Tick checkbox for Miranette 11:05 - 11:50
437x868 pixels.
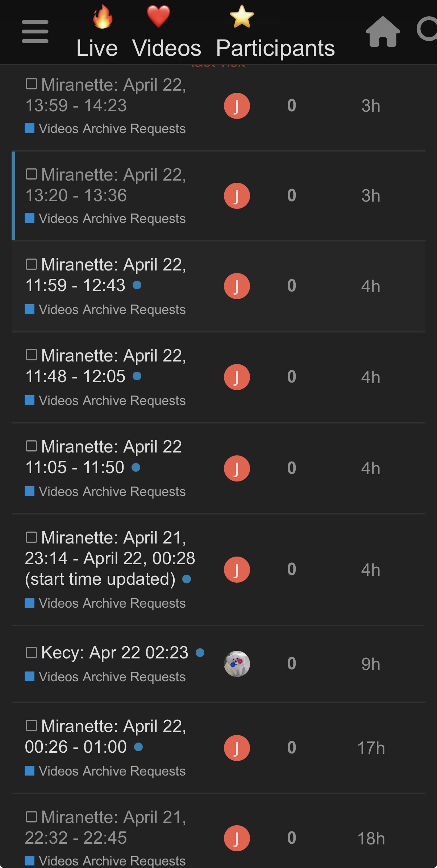point(32,446)
